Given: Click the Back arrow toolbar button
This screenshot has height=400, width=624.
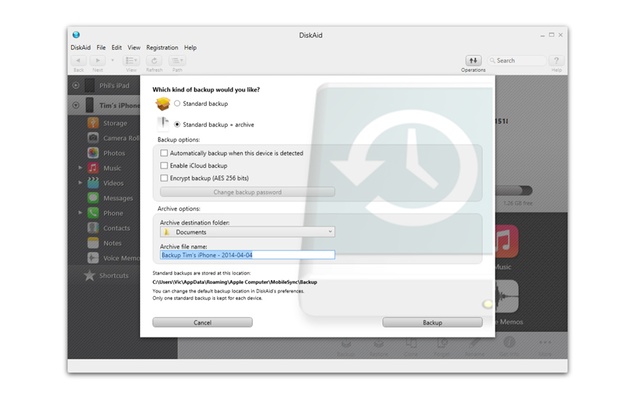Looking at the screenshot, I should 78,60.
